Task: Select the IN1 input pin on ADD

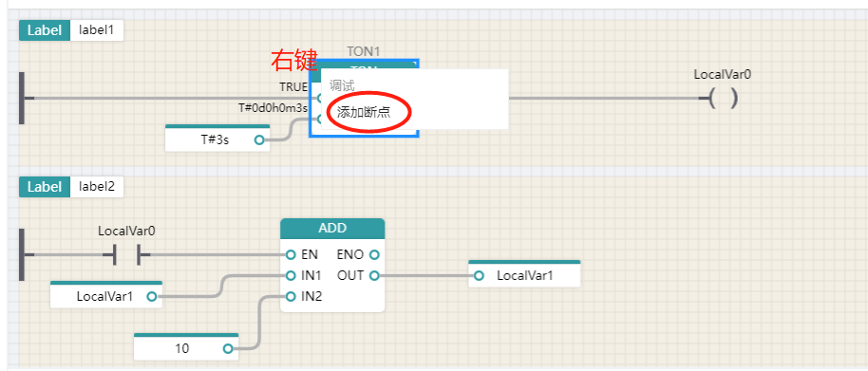Action: point(291,275)
